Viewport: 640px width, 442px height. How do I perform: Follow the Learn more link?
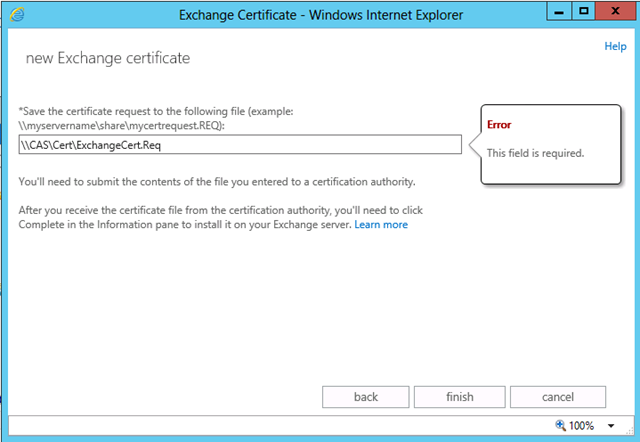(x=381, y=225)
